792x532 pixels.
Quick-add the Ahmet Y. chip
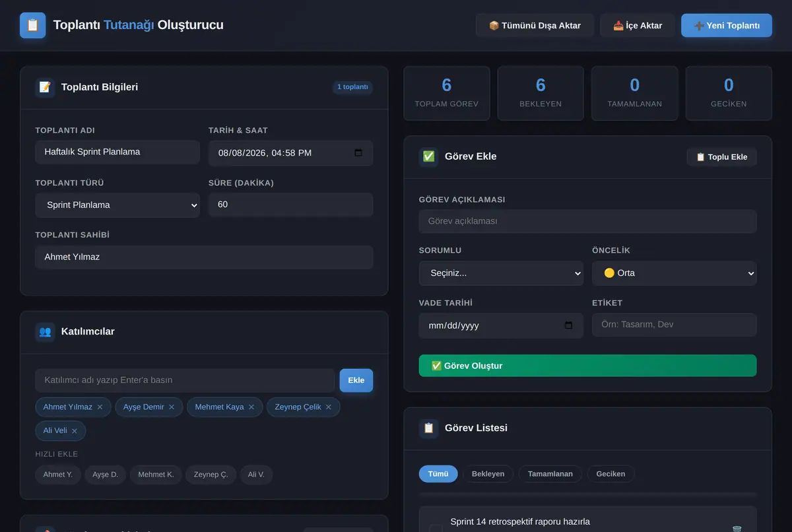click(58, 475)
